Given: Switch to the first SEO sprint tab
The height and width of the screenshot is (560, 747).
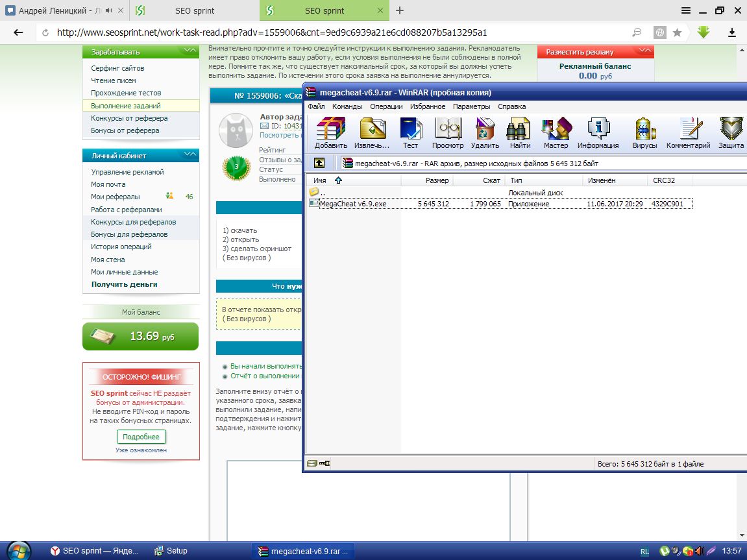Looking at the screenshot, I should tap(194, 10).
